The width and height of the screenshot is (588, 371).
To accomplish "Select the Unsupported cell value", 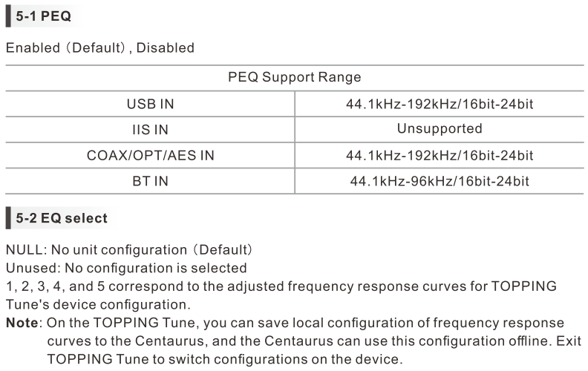I will 440,129.
